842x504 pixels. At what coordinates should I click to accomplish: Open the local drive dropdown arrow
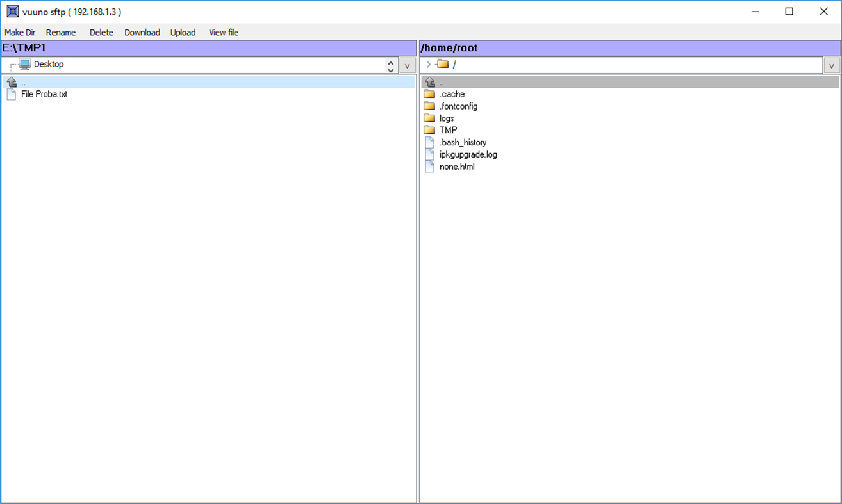(x=407, y=65)
